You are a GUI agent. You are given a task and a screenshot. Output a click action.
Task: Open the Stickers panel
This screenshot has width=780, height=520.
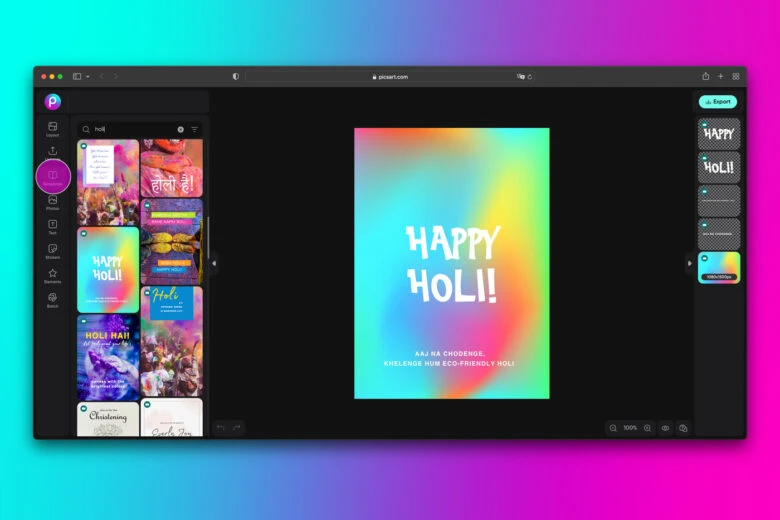pyautogui.click(x=53, y=250)
